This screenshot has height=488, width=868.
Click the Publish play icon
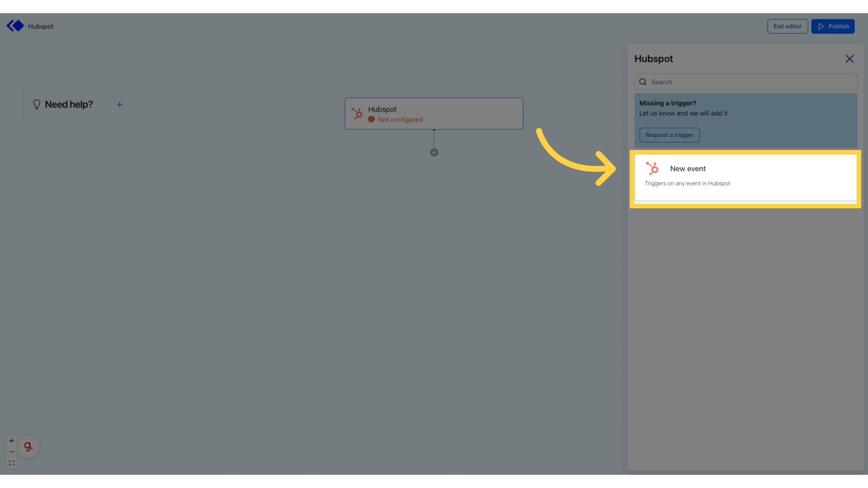(821, 26)
